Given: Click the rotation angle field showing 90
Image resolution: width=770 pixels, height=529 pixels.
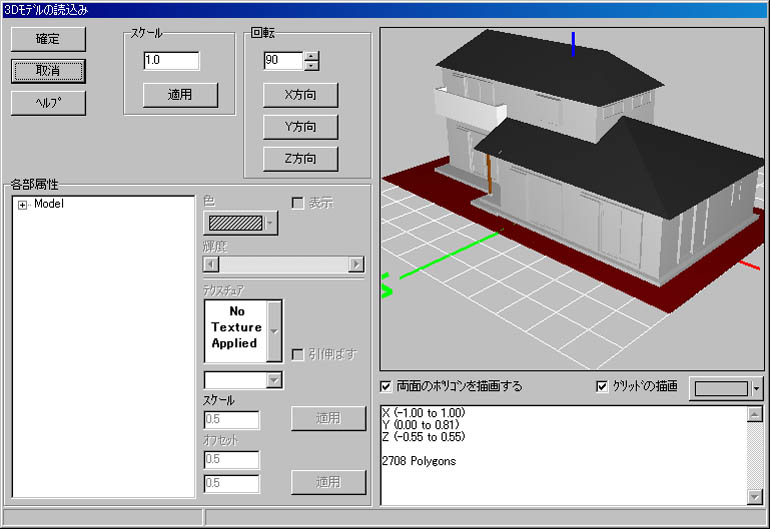Looking at the screenshot, I should click(283, 60).
